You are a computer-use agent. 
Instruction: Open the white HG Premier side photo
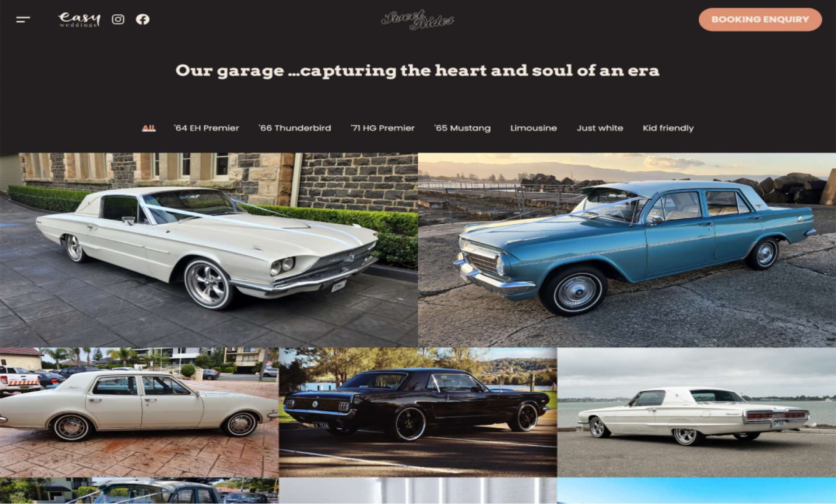pos(139,412)
